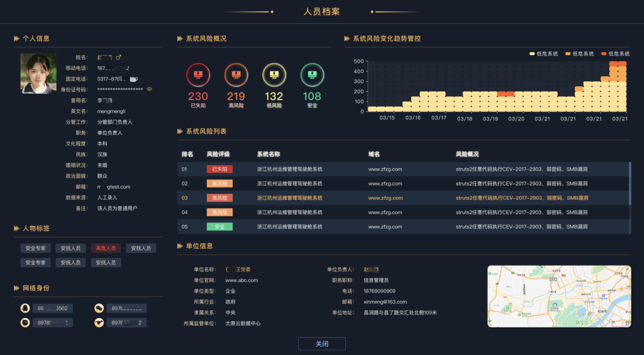Viewport: 644px width, 355px height.
Task: Click the round face icon in 网络身份
Action: [25, 323]
